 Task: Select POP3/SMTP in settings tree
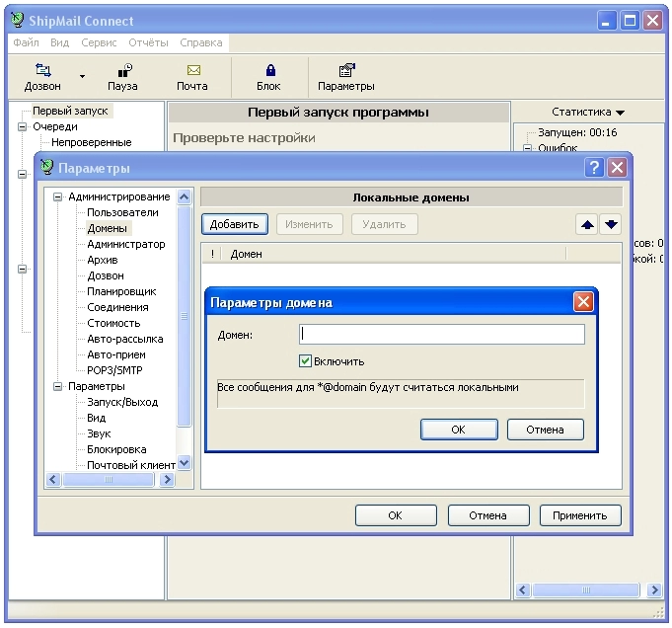click(x=114, y=370)
